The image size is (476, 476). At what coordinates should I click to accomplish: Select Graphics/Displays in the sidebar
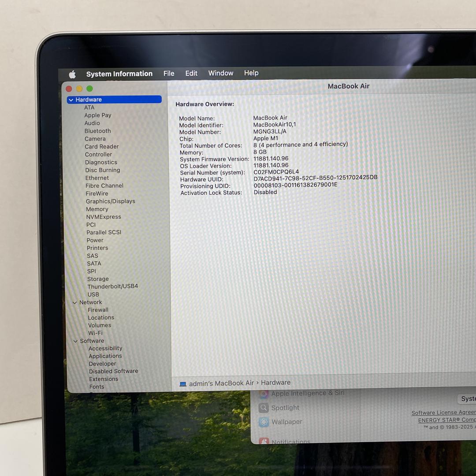click(110, 201)
